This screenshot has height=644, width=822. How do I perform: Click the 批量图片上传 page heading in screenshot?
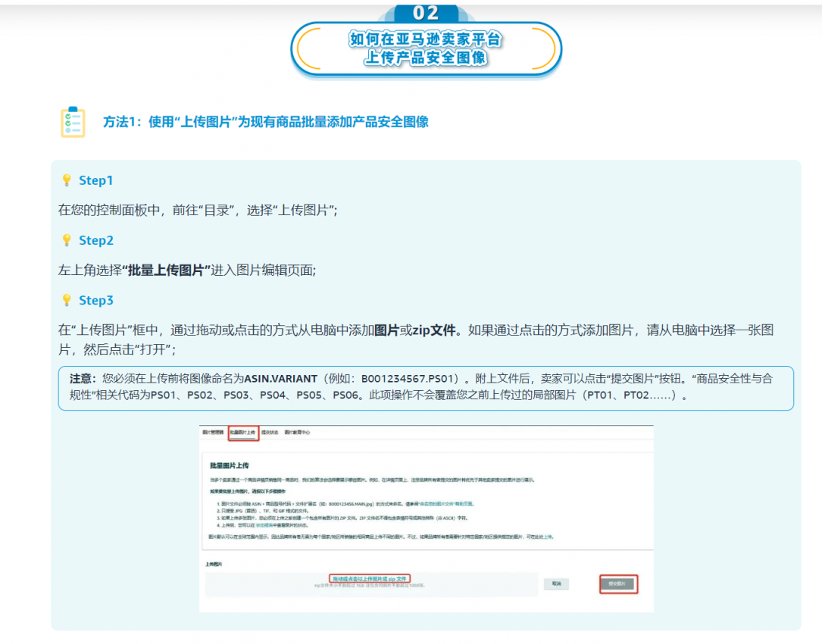click(x=230, y=465)
